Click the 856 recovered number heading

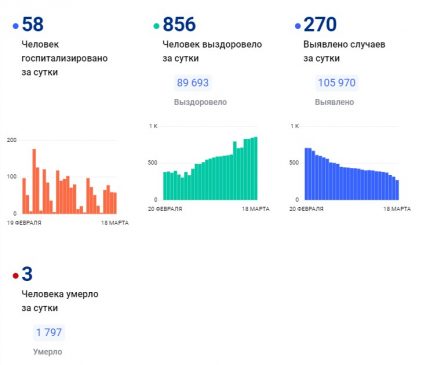[179, 24]
